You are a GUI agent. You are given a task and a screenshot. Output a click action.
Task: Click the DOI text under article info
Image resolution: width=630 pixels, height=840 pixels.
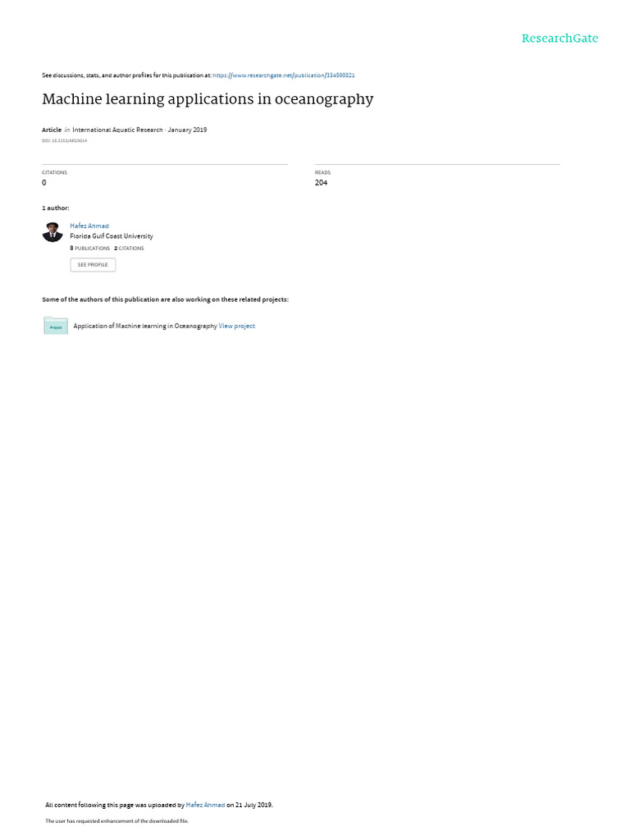[x=64, y=141]
